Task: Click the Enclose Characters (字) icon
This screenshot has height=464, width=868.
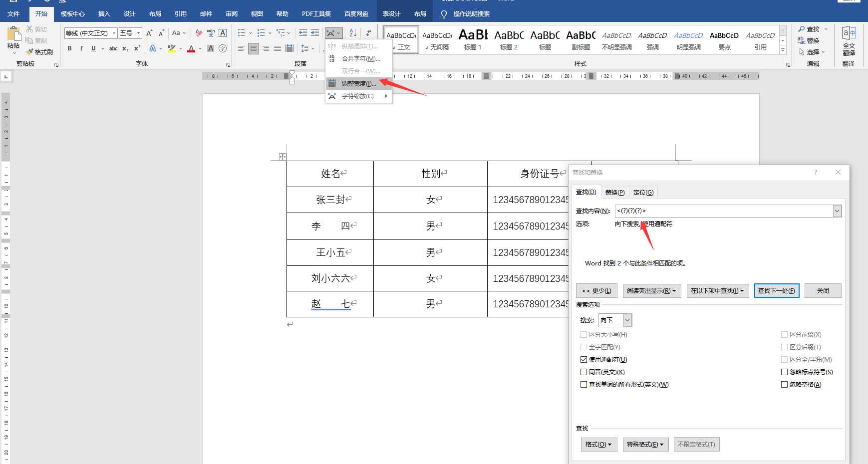Action: tap(223, 48)
